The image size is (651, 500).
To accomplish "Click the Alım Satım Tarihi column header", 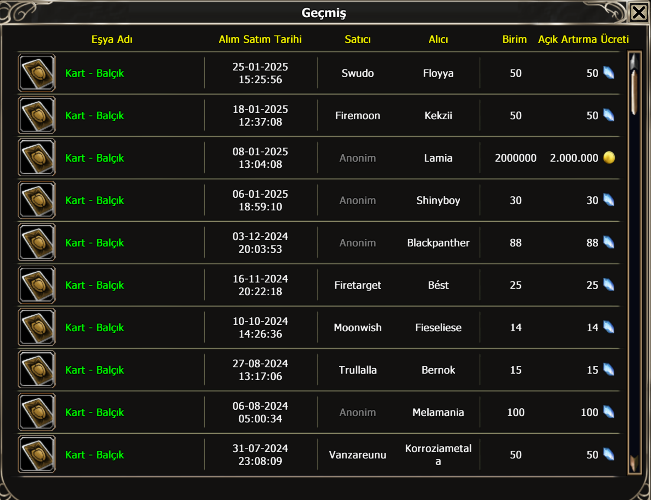I will click(260, 39).
